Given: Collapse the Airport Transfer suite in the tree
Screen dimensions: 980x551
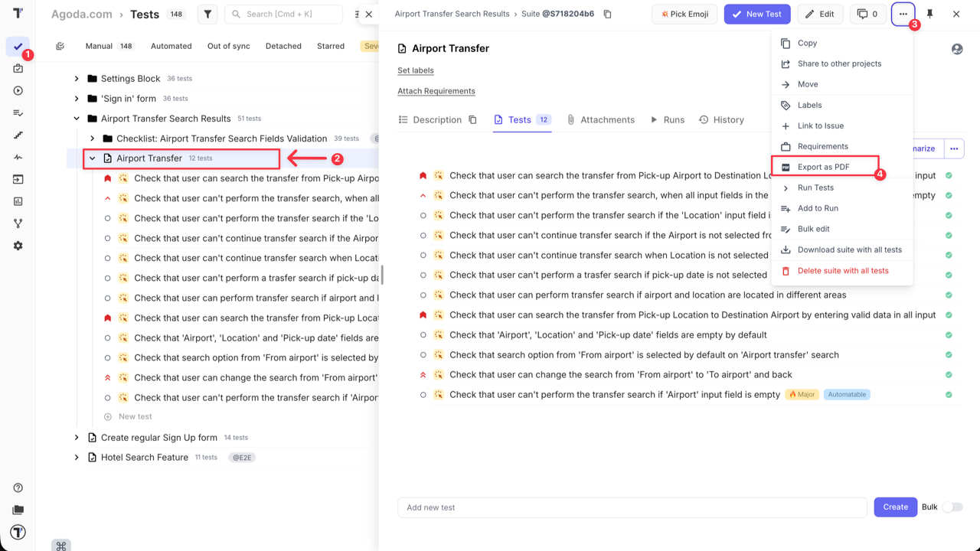Looking at the screenshot, I should tap(92, 158).
